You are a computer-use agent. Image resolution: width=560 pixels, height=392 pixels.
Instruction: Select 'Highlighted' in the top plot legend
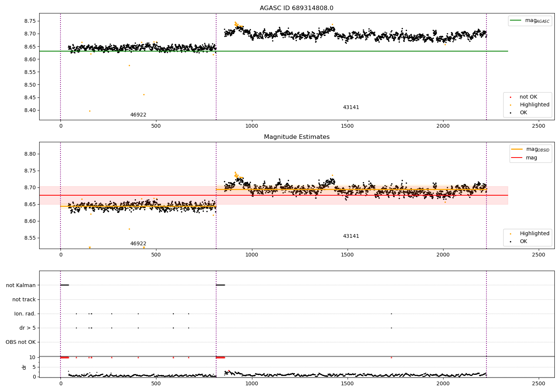point(534,105)
